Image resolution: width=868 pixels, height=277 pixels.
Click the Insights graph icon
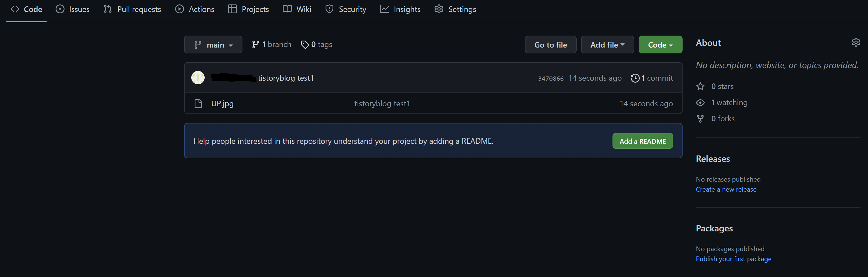385,9
